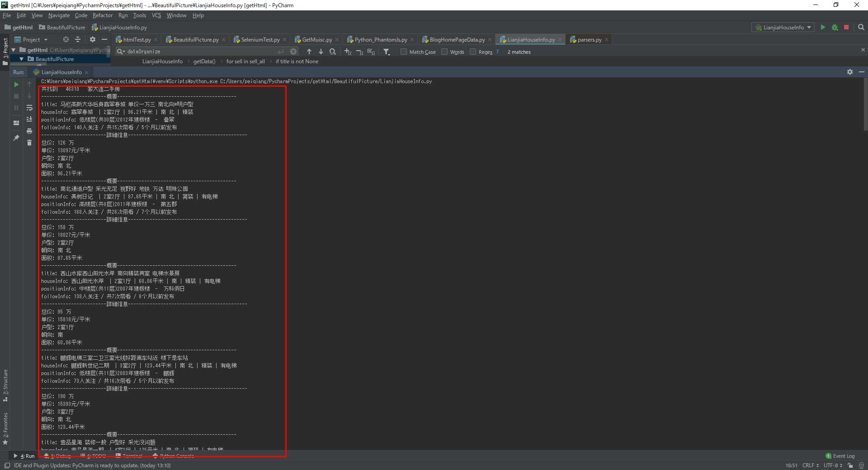Pin the Run tab
868x470 pixels.
[16, 138]
